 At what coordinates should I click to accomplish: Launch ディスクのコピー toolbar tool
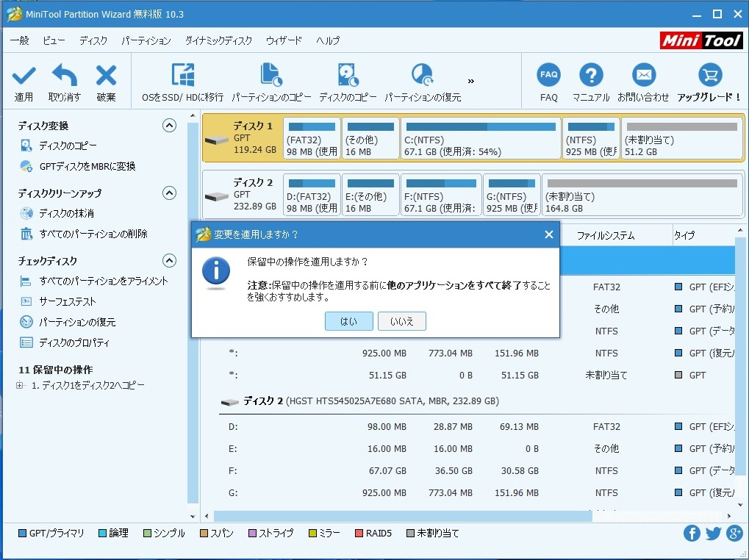348,76
